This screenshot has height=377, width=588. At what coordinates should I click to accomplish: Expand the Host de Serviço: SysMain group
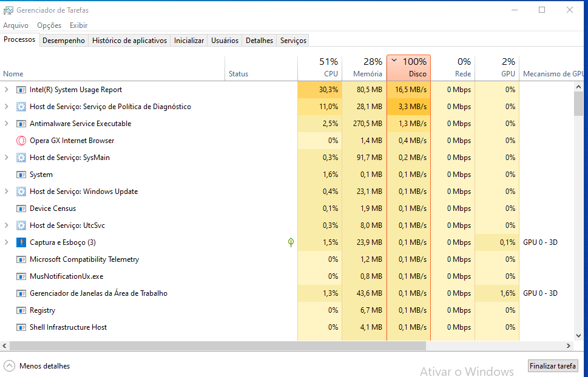coord(7,158)
